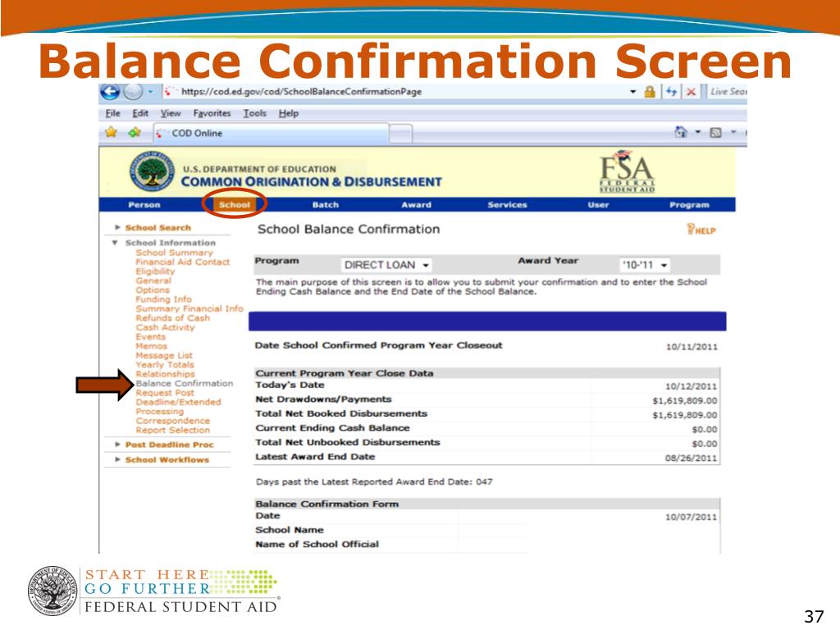Open the File menu

click(x=112, y=113)
